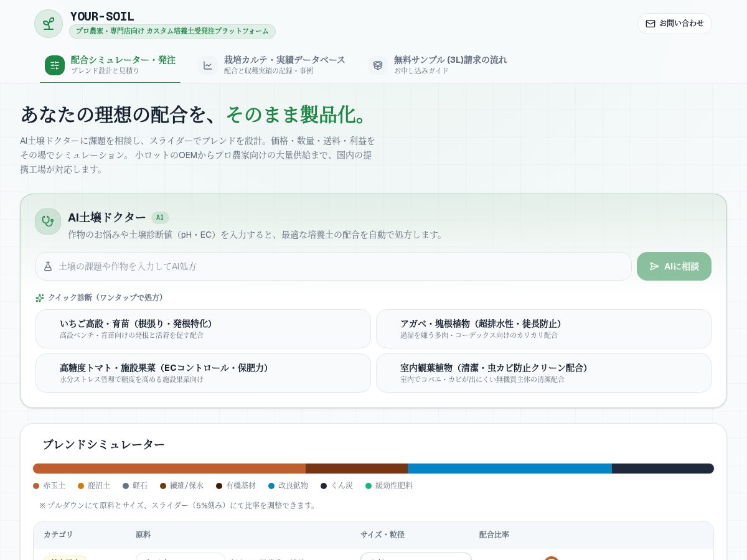Click the 緩効性肥料 legend entry
747x560 pixels.
click(389, 485)
